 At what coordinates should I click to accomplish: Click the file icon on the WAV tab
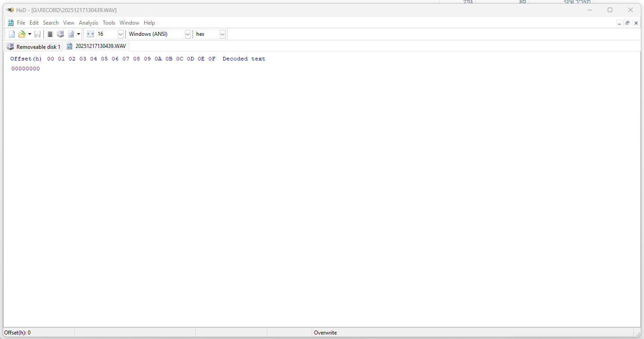tap(69, 46)
